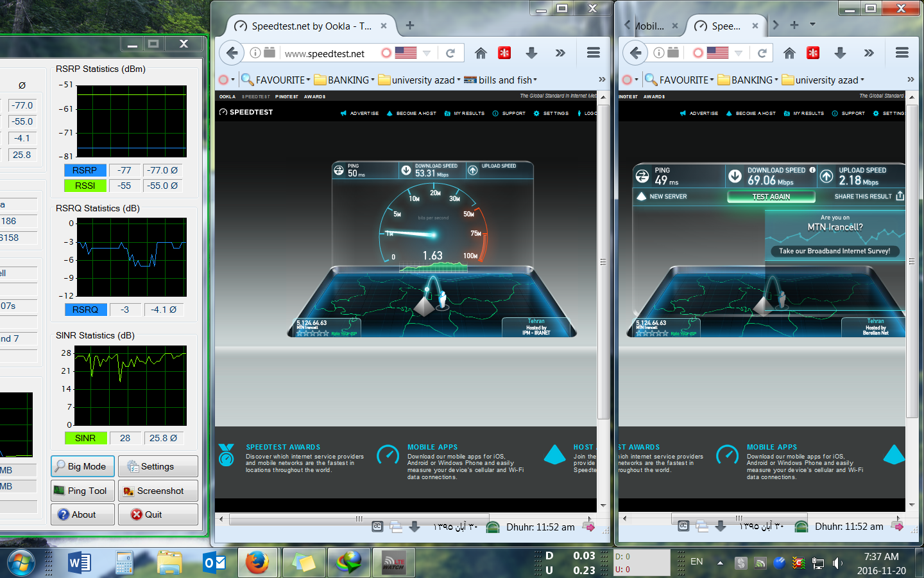Open bills and fish bookmarks folder
This screenshot has width=924, height=578.
[501, 80]
